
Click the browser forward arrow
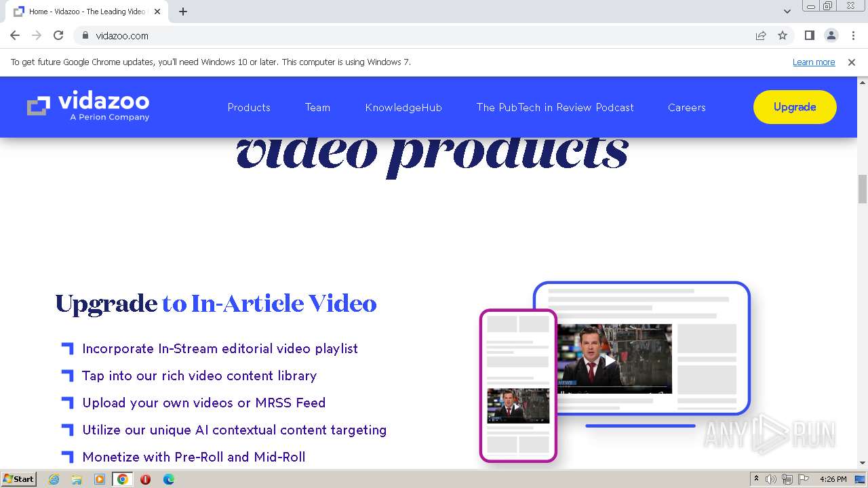pos(37,35)
